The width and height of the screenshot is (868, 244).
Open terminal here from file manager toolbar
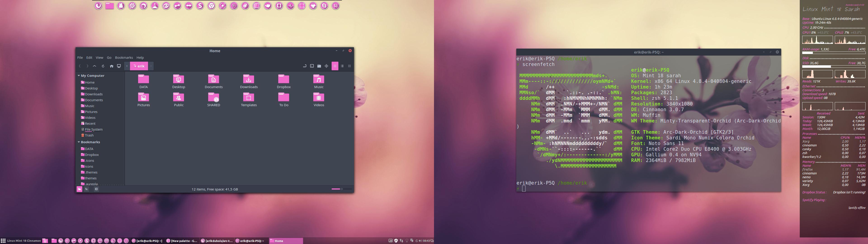(x=312, y=66)
